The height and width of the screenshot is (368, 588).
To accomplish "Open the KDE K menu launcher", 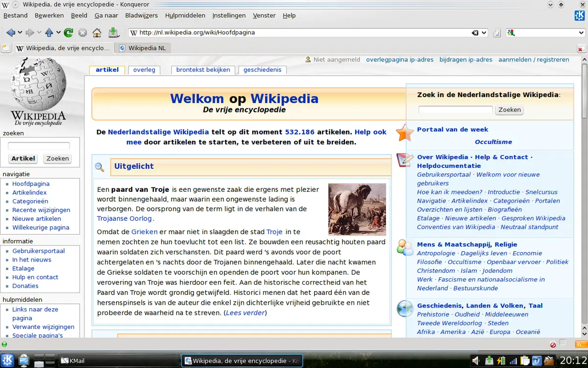I will [7, 361].
